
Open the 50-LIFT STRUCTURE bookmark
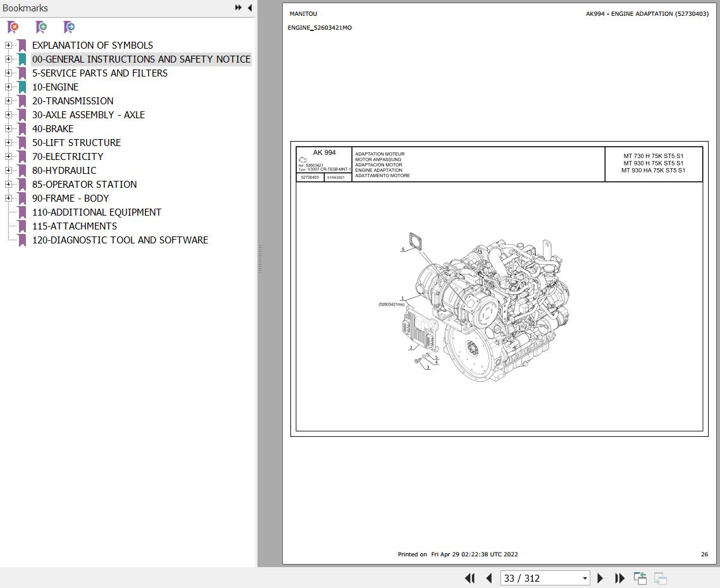click(76, 143)
